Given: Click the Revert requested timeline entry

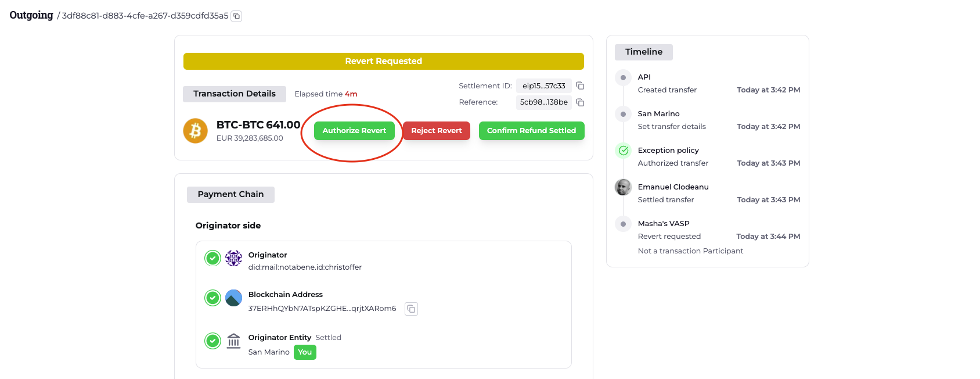Looking at the screenshot, I should pyautogui.click(x=669, y=237).
